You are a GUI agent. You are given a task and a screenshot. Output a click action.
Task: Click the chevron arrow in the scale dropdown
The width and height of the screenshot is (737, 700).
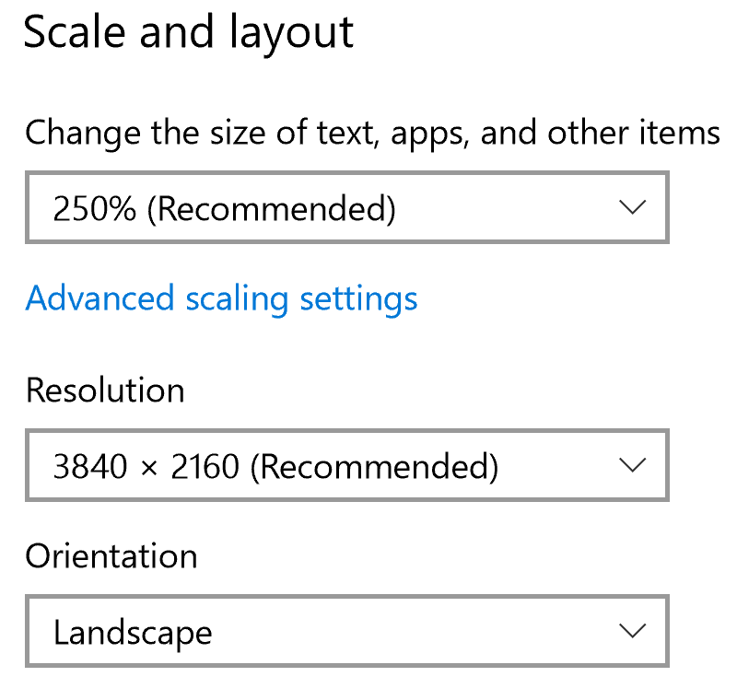coord(632,208)
